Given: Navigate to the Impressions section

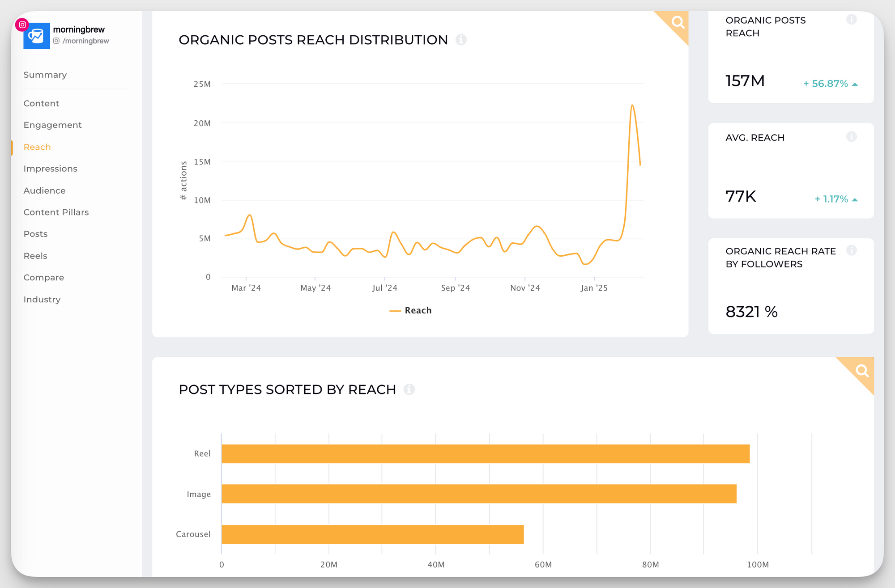Looking at the screenshot, I should 50,168.
